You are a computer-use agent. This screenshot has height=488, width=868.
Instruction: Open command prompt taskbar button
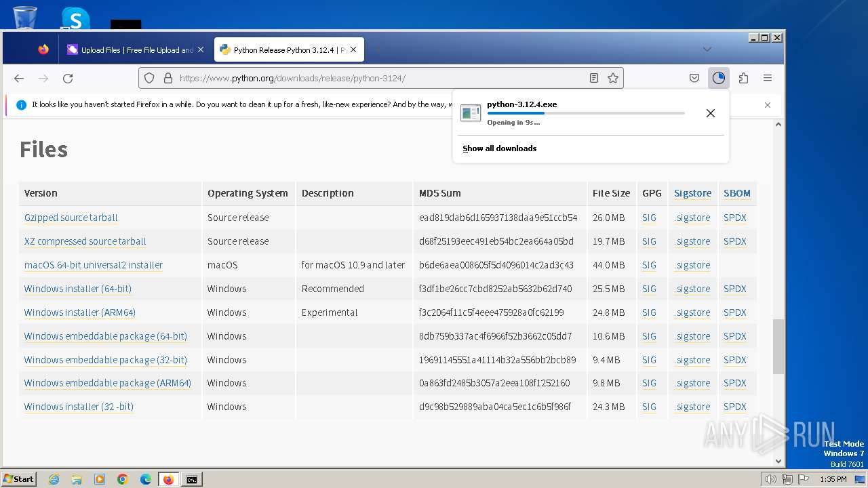tap(192, 479)
